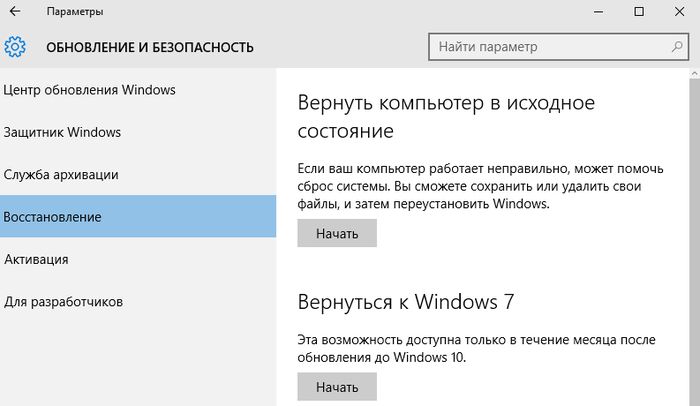Screen dimensions: 700x406
Task: Click the 'Параметры' window title text
Action: tap(74, 12)
